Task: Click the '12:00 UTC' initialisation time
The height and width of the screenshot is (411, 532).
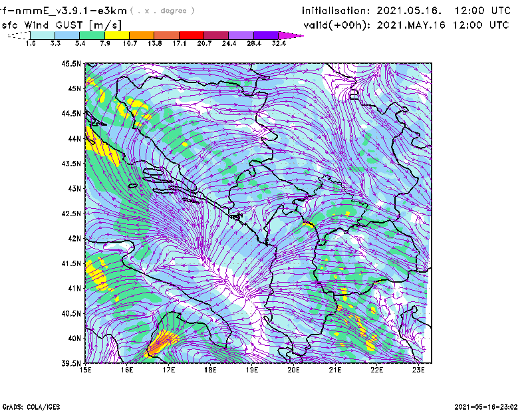Action: pyautogui.click(x=483, y=11)
